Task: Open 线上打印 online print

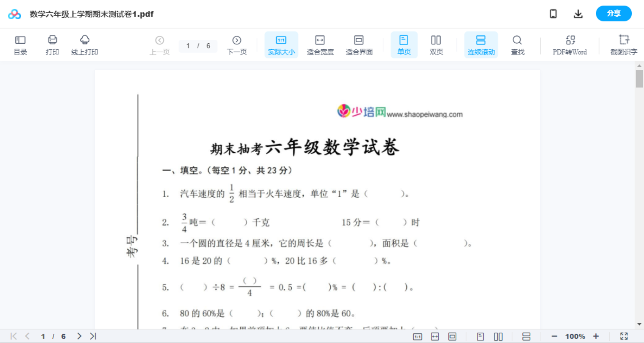Action: tap(85, 45)
